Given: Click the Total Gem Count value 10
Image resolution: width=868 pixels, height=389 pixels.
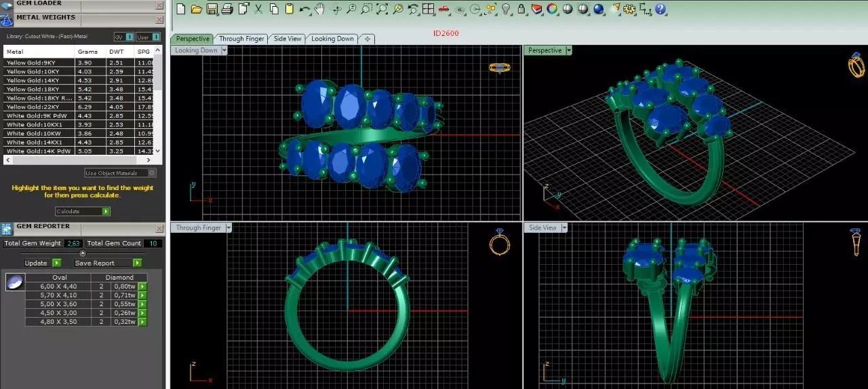Looking at the screenshot, I should click(x=153, y=243).
